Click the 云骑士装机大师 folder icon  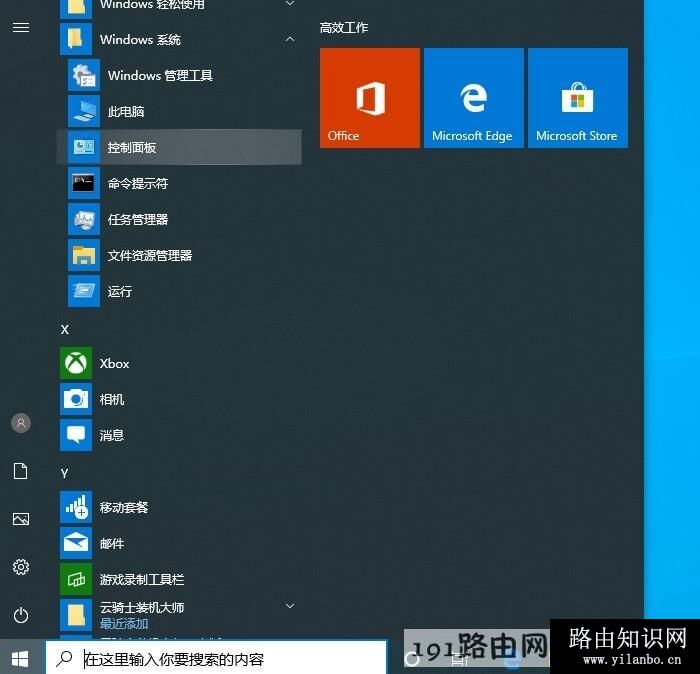pyautogui.click(x=76, y=615)
